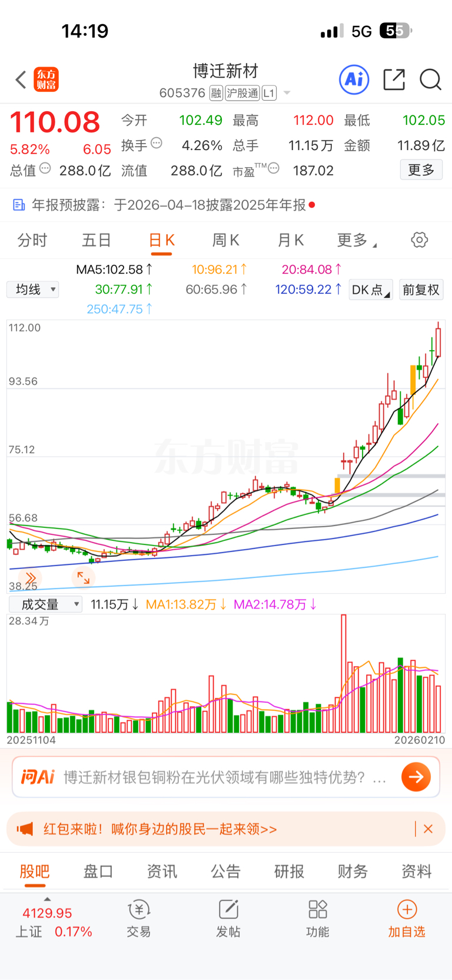The height and width of the screenshot is (980, 452).
Task: Tap the 沪股通 badge
Action: tap(242, 93)
